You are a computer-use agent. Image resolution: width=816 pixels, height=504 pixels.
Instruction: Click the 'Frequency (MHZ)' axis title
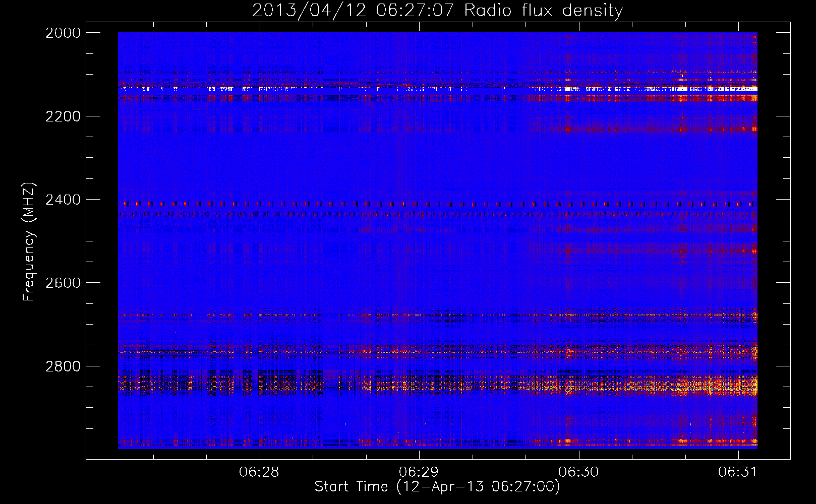tap(29, 242)
